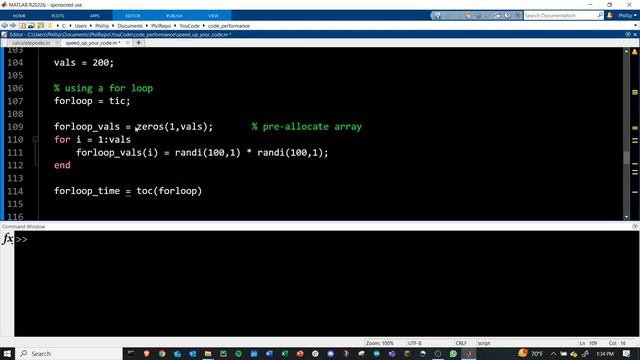640x360 pixels.
Task: Open Brave browser from the taskbar
Action: coord(147,353)
